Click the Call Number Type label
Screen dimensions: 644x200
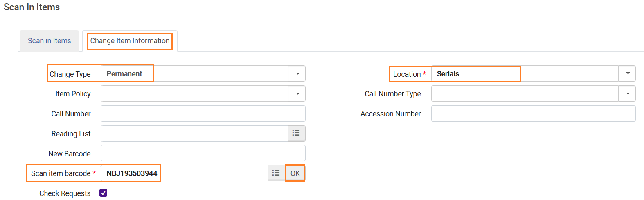393,94
